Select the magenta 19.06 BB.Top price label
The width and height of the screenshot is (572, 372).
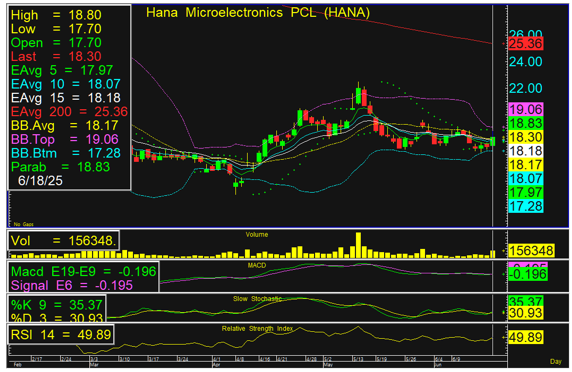point(526,109)
